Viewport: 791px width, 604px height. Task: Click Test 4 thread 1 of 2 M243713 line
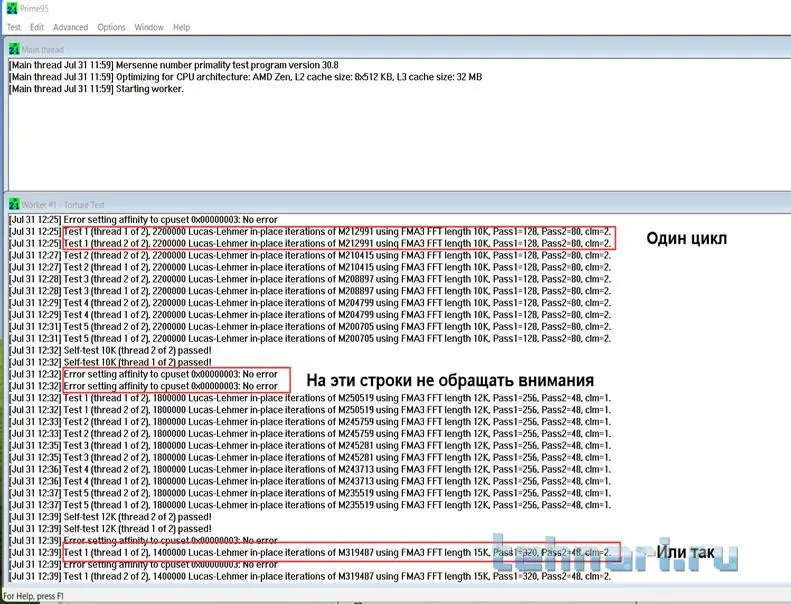310,481
